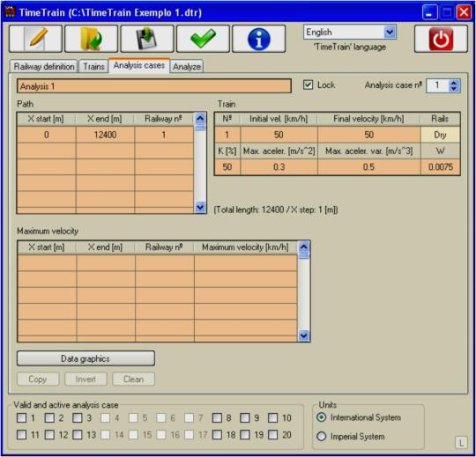Image resolution: width=476 pixels, height=457 pixels.
Task: Click the Clean button
Action: pyautogui.click(x=134, y=379)
